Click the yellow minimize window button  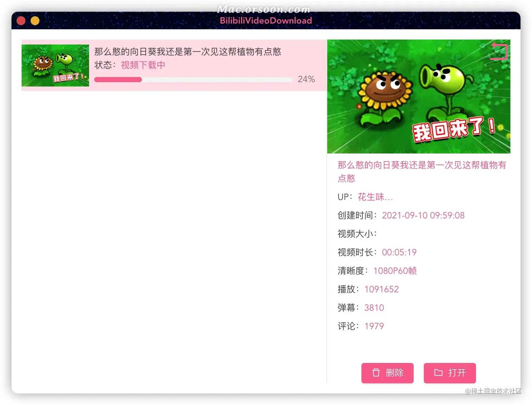[35, 21]
